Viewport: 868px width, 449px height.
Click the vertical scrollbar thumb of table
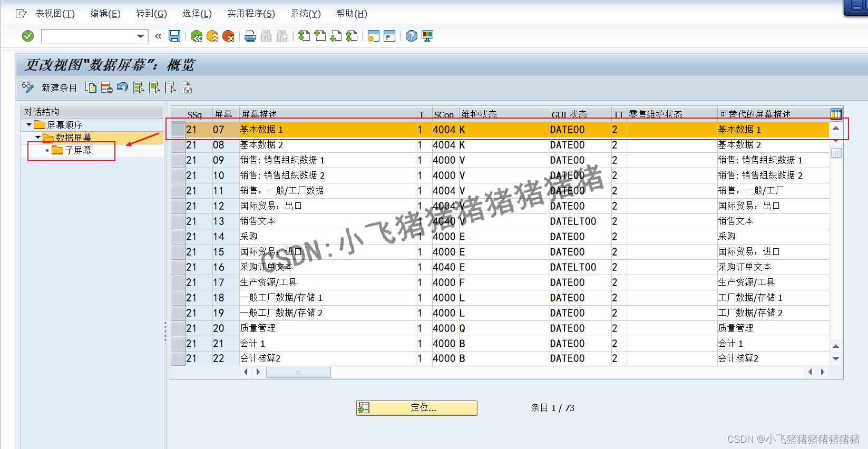836,153
